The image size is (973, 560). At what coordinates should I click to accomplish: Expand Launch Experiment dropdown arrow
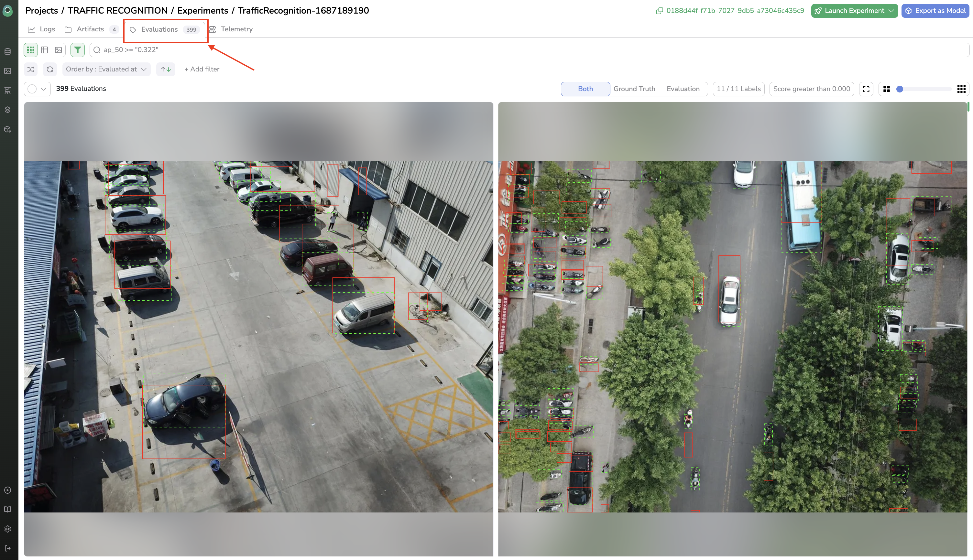tap(891, 11)
